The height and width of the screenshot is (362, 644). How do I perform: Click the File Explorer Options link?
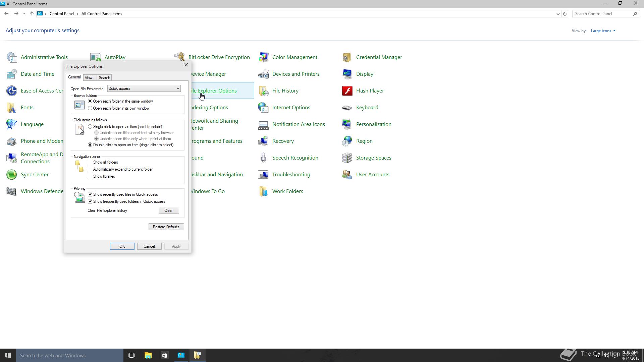[213, 91]
